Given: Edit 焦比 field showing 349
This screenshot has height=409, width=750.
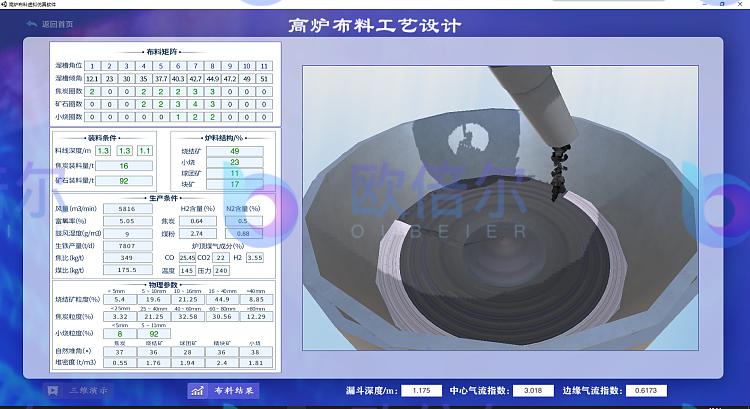Looking at the screenshot, I should pyautogui.click(x=128, y=258).
